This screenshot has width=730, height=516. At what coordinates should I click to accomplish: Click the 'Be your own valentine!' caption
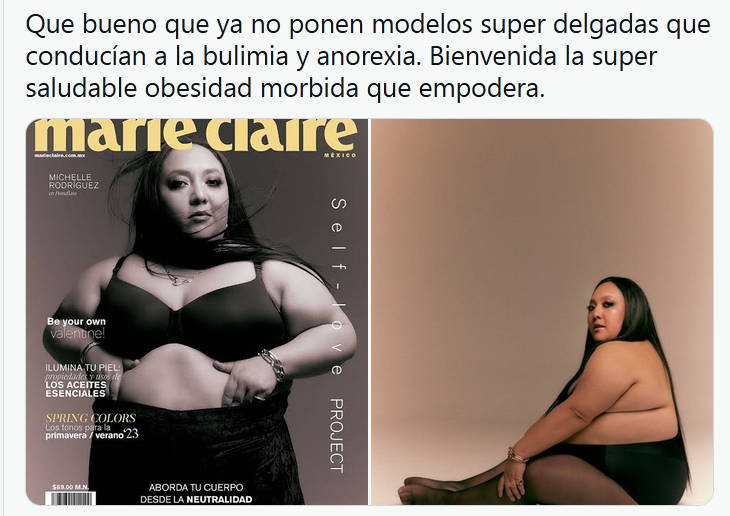click(x=76, y=328)
